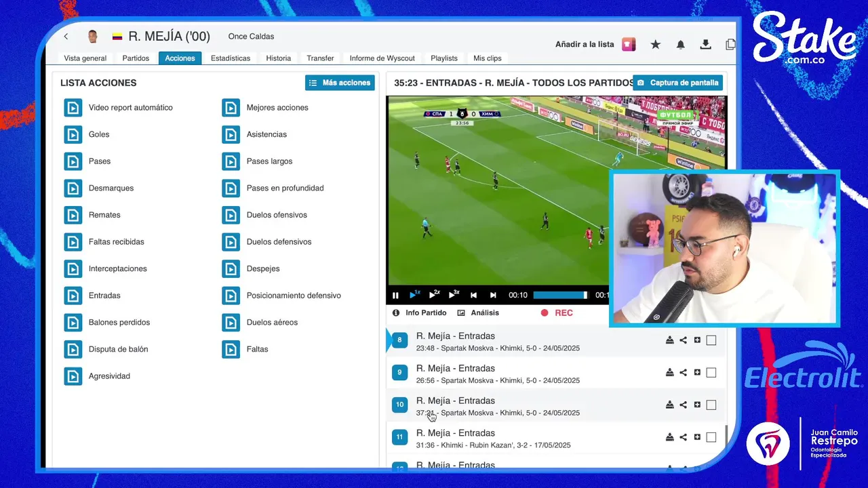
Task: Click the match video frame
Action: pyautogui.click(x=498, y=190)
